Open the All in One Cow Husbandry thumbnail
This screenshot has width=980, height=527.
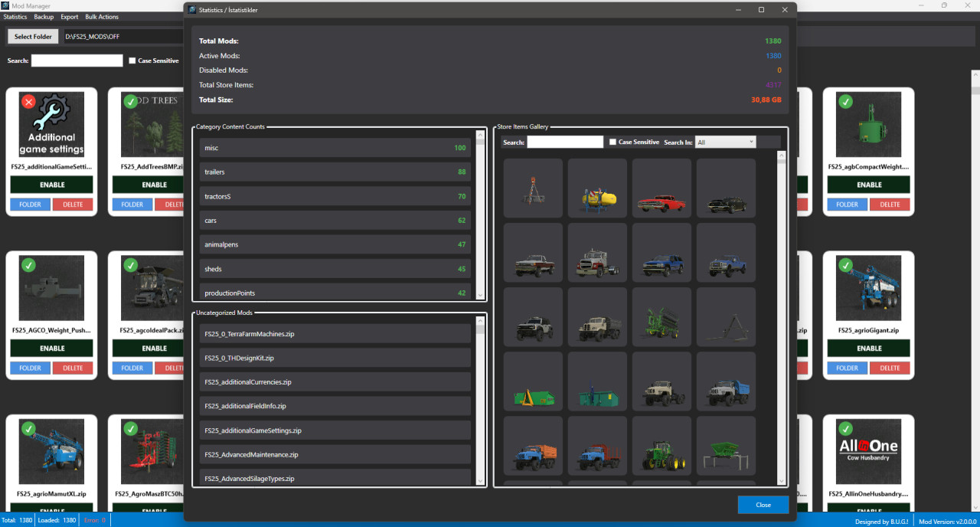pyautogui.click(x=869, y=452)
